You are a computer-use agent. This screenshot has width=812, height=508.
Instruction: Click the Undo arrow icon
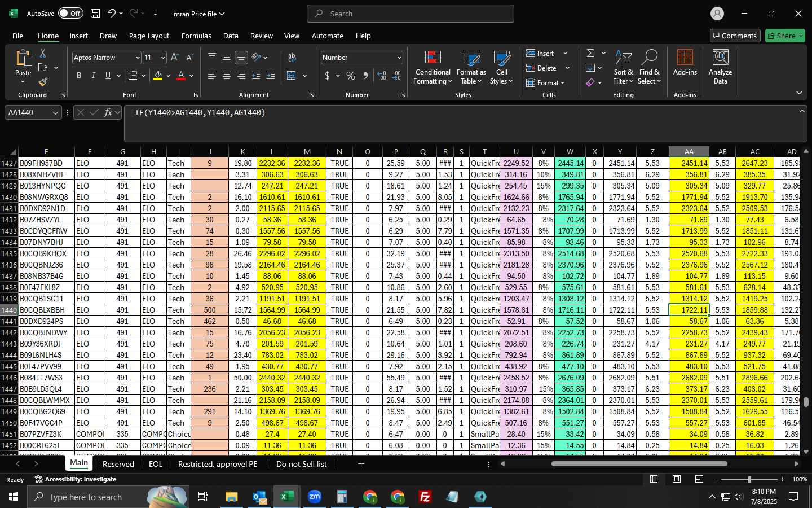point(112,14)
